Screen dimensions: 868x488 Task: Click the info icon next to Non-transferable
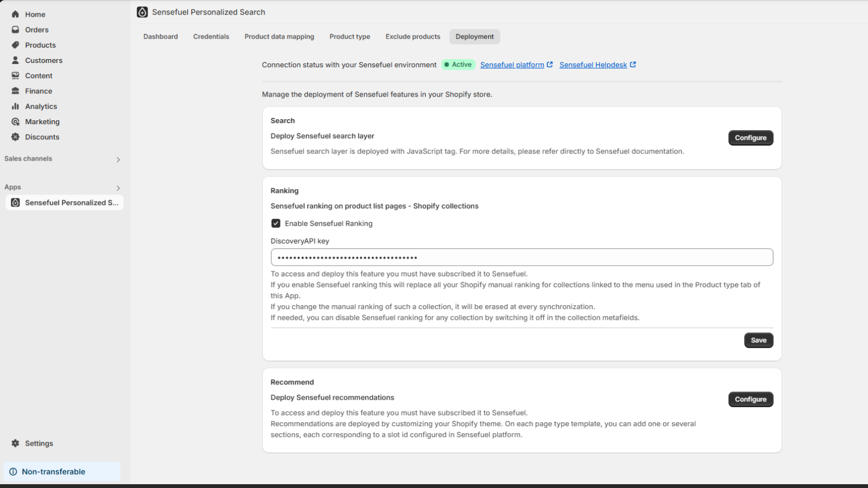point(13,472)
